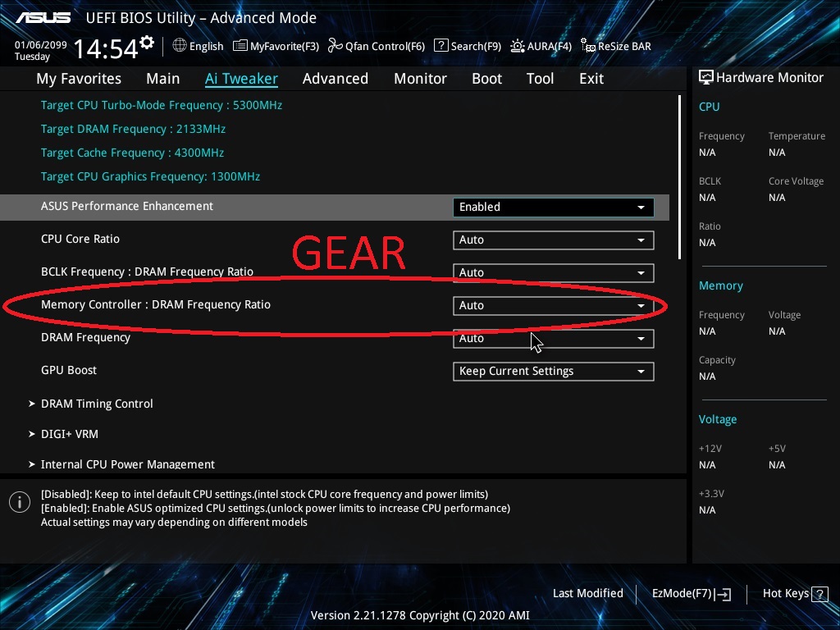Click the globe language icon

pyautogui.click(x=180, y=46)
